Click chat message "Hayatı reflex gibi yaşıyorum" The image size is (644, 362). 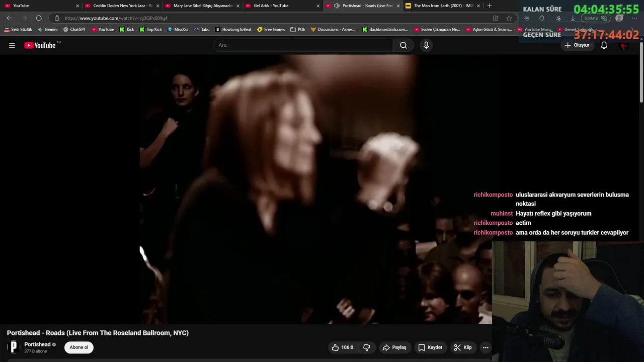(553, 213)
